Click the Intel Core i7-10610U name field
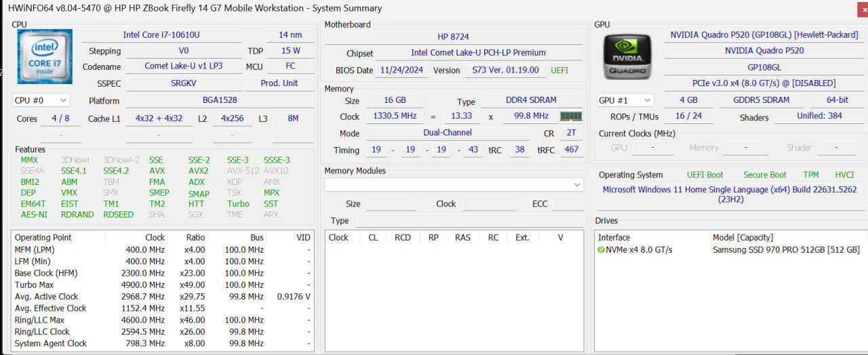 point(161,35)
